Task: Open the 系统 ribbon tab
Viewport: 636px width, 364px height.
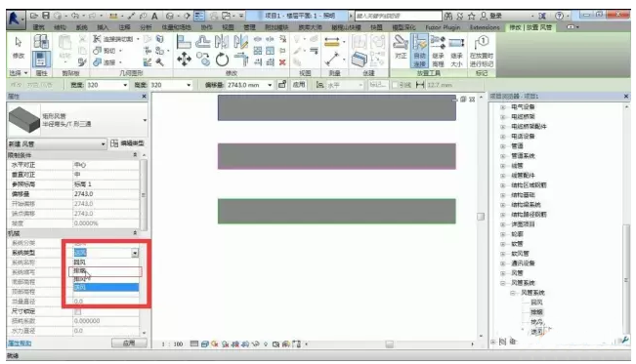Action: click(81, 27)
